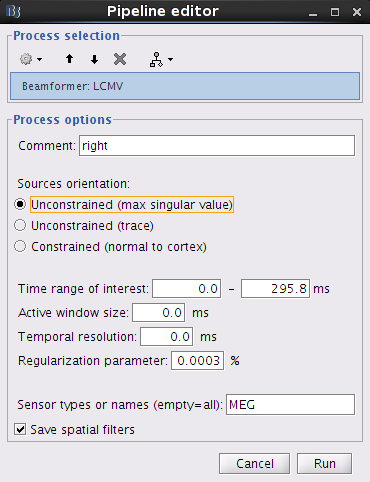Click time range start field 0.0

pyautogui.click(x=187, y=288)
